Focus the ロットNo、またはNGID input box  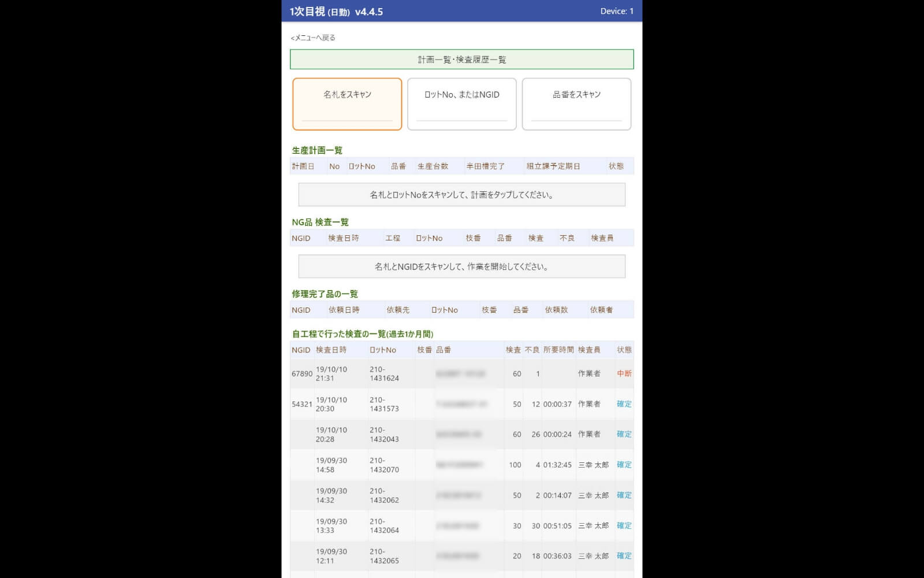(x=461, y=104)
